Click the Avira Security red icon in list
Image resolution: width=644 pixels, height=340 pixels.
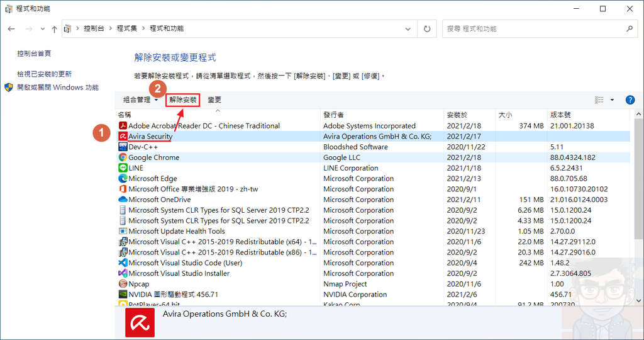tap(123, 137)
